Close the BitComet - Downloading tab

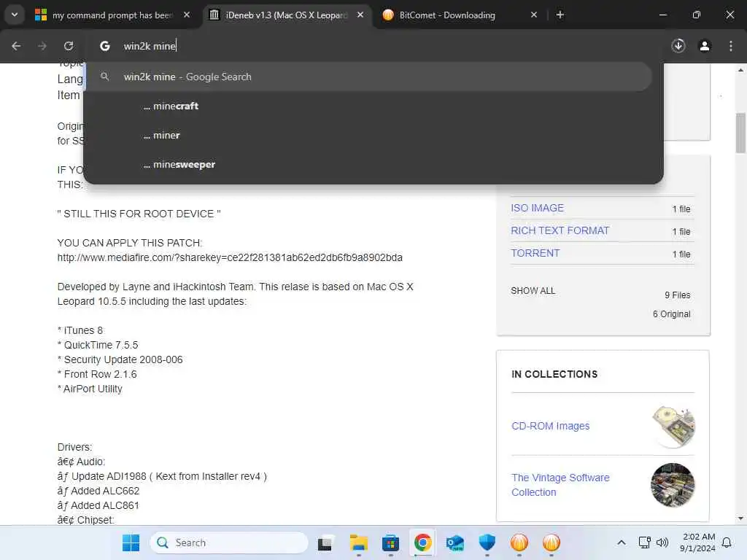[x=534, y=15]
